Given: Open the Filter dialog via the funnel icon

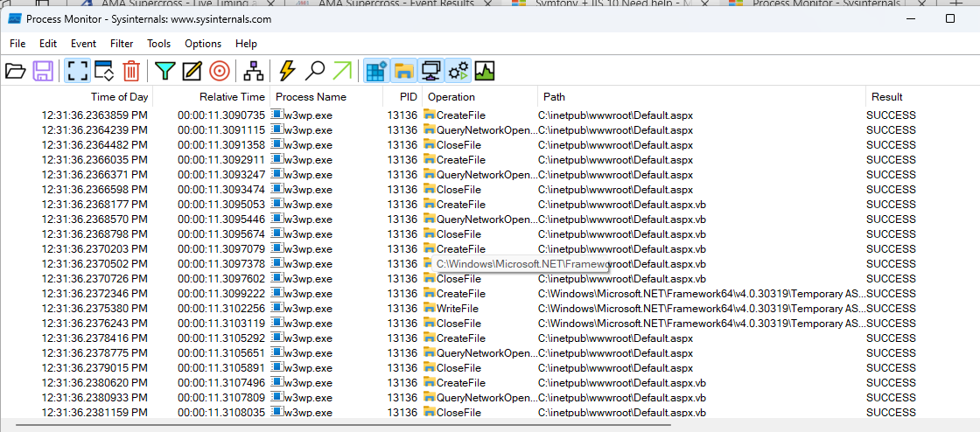Looking at the screenshot, I should click(x=165, y=71).
